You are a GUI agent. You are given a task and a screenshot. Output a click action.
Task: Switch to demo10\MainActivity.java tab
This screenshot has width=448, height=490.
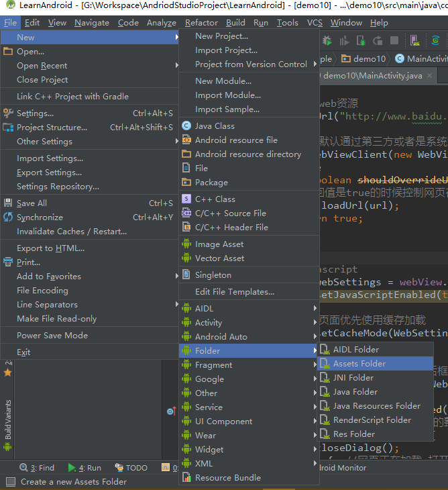[373, 76]
